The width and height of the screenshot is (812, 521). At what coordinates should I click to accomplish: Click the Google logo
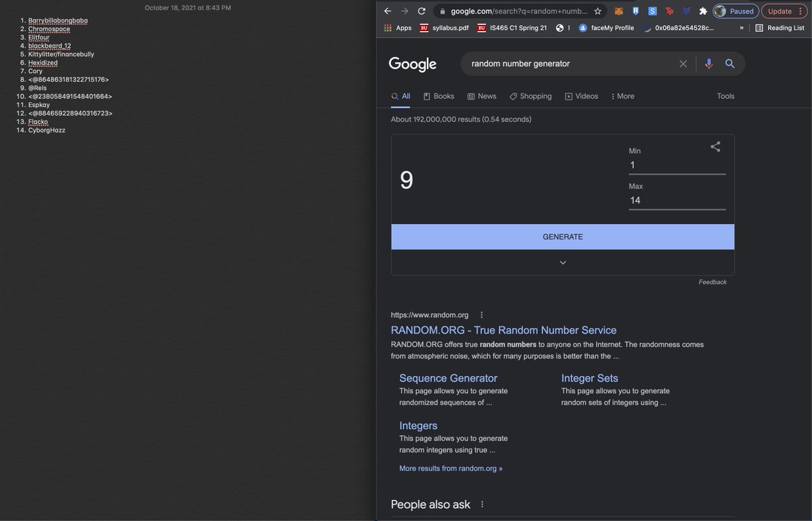tap(413, 64)
